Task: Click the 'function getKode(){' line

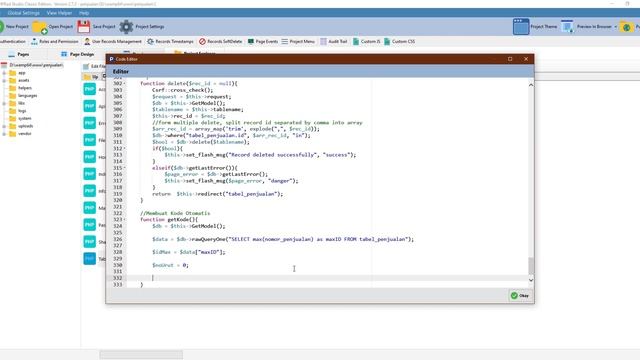Action: click(x=169, y=220)
